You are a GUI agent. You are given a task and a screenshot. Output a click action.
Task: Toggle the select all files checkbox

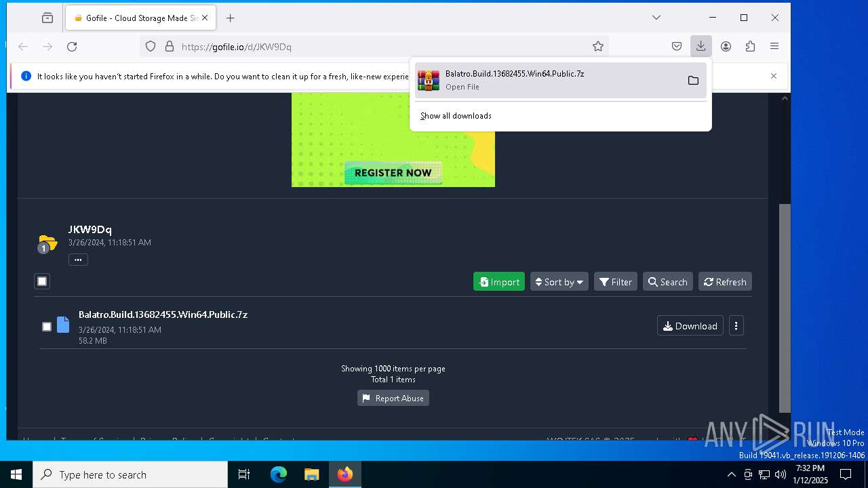click(42, 281)
